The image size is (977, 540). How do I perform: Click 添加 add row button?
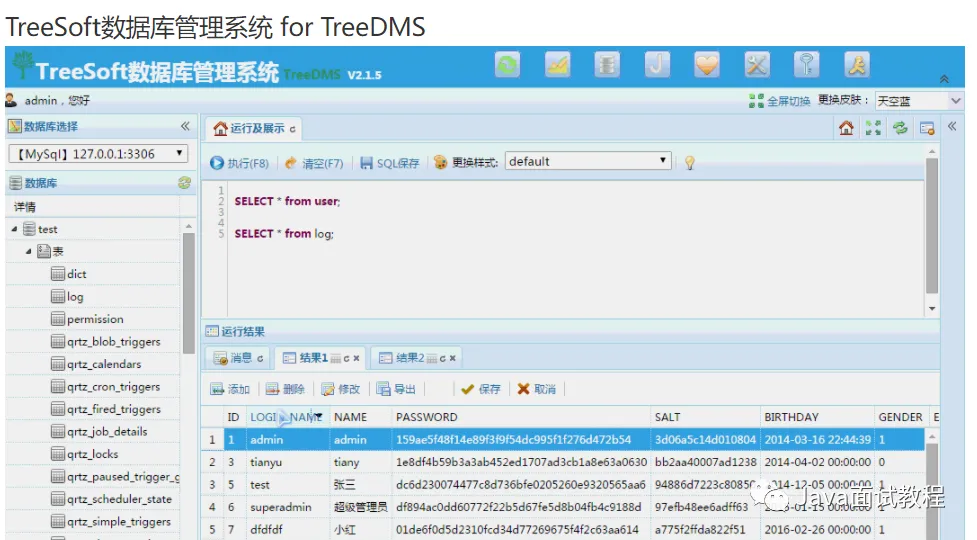point(230,389)
